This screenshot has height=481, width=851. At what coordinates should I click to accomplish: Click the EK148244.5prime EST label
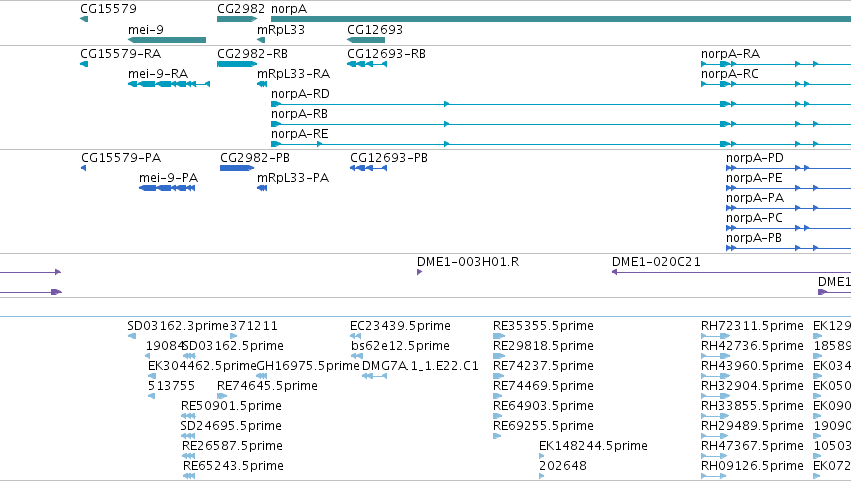(x=593, y=446)
